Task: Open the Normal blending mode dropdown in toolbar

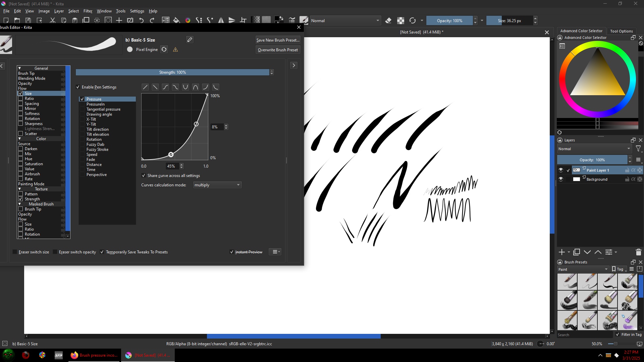Action: point(345,21)
